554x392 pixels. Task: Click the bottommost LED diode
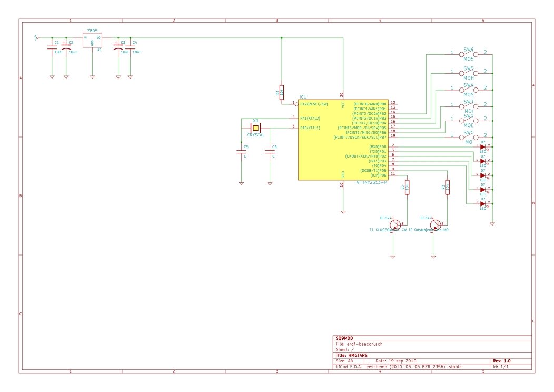[482, 203]
